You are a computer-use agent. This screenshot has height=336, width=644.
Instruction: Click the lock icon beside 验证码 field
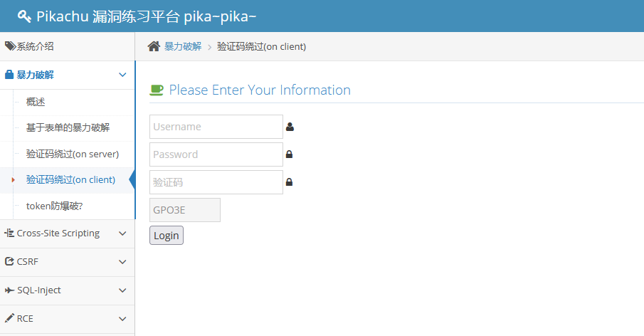tap(289, 182)
